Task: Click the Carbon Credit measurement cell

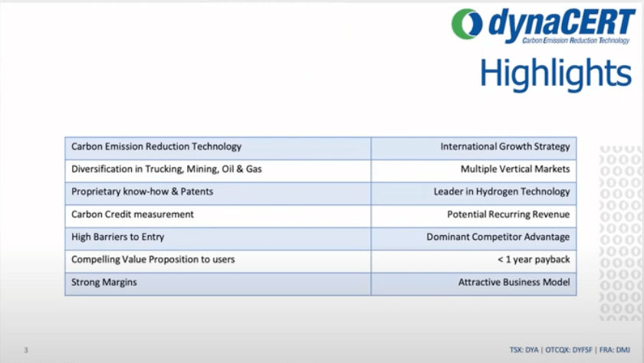Action: click(133, 214)
